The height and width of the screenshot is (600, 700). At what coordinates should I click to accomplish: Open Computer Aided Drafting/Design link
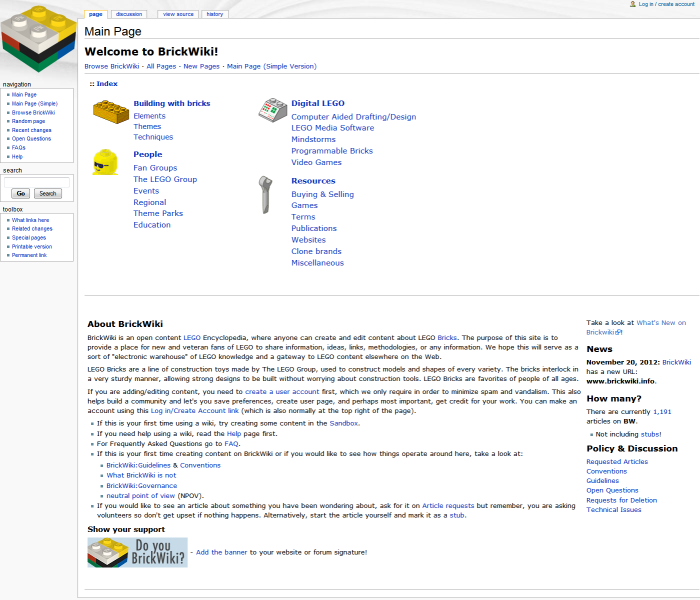354,117
